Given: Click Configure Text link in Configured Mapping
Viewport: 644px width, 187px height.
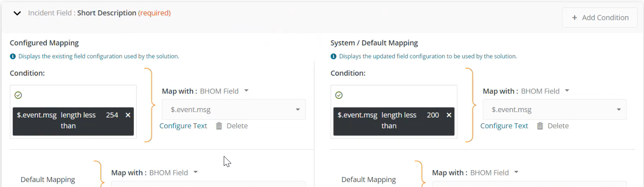Looking at the screenshot, I should (183, 126).
